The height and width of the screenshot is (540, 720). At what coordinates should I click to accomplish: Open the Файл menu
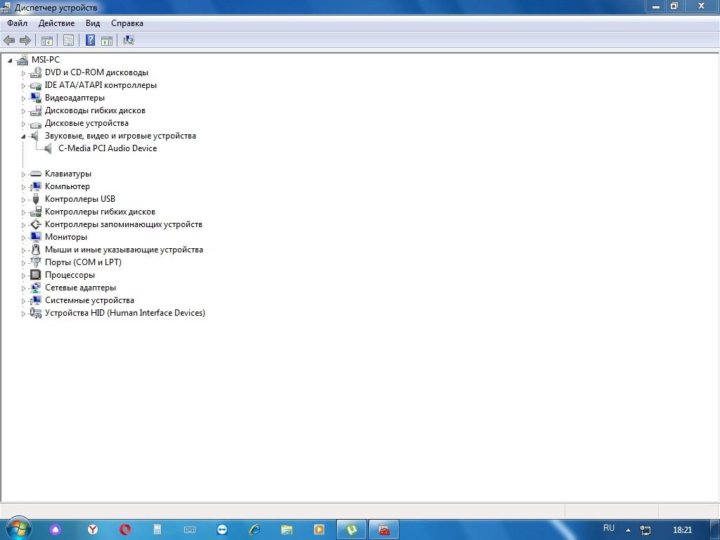[x=17, y=23]
